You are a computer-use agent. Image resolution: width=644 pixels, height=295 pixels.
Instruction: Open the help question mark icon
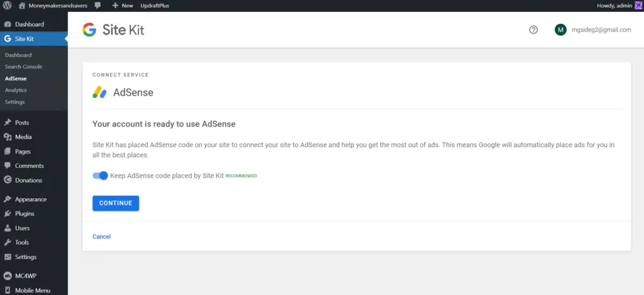pyautogui.click(x=533, y=30)
